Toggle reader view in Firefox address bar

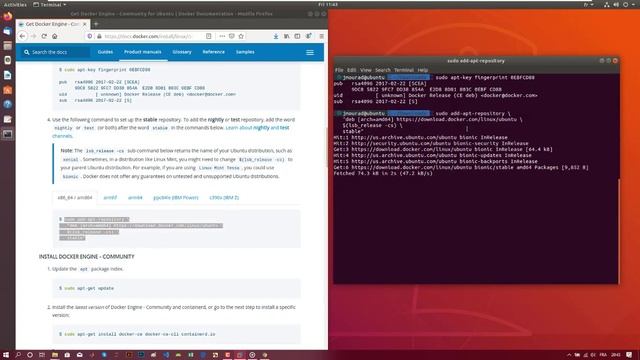coord(209,36)
